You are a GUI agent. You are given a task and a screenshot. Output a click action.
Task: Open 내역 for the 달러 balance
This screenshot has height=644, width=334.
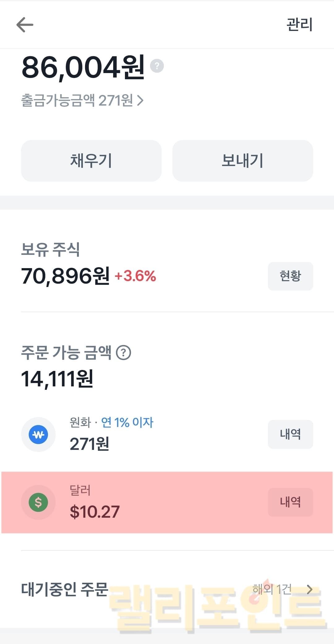[x=290, y=502]
